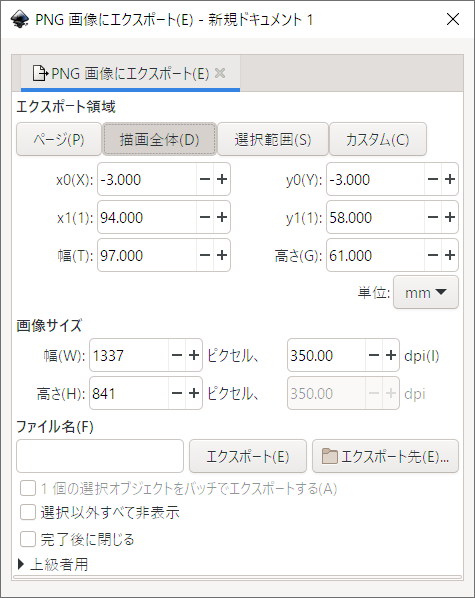Open the 単位 mm units dropdown
Viewport: 475px width, 598px height.
426,293
